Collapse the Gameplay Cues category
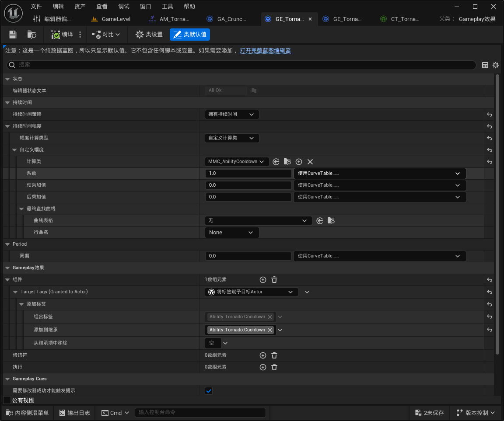Image resolution: width=504 pixels, height=421 pixels. 7,379
